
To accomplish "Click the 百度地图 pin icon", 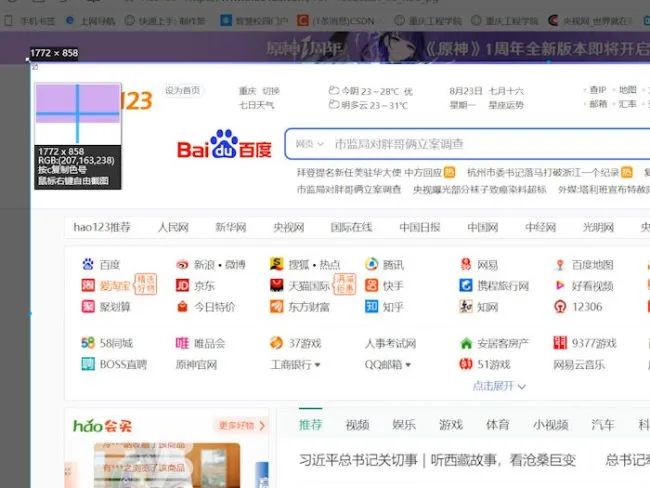I will click(560, 265).
